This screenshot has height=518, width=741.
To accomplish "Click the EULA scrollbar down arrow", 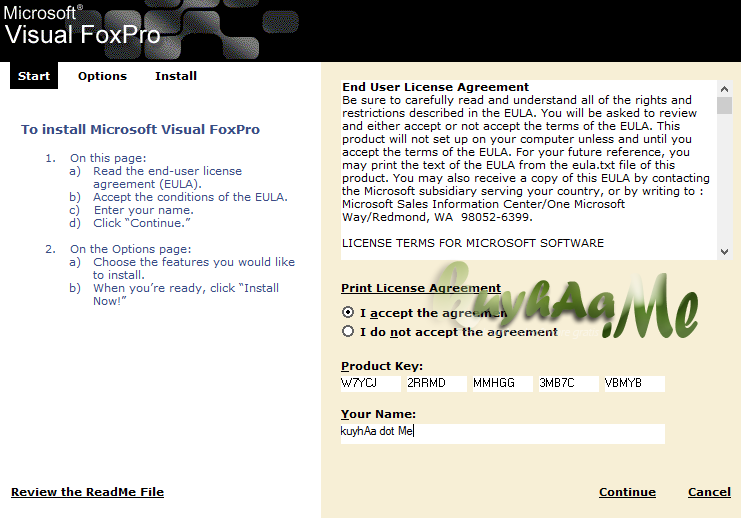I will [x=724, y=252].
